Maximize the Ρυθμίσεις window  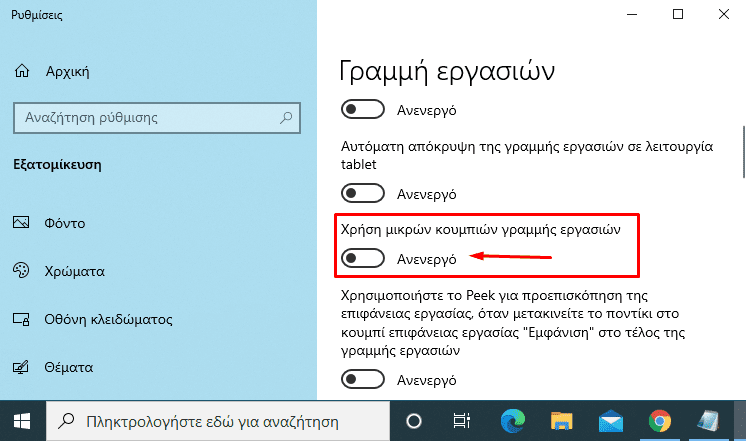point(677,14)
